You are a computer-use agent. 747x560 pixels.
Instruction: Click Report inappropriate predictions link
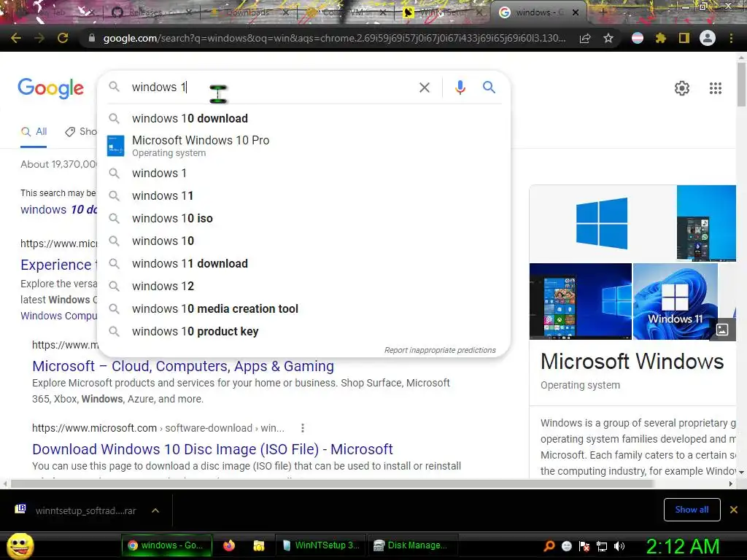coord(440,350)
